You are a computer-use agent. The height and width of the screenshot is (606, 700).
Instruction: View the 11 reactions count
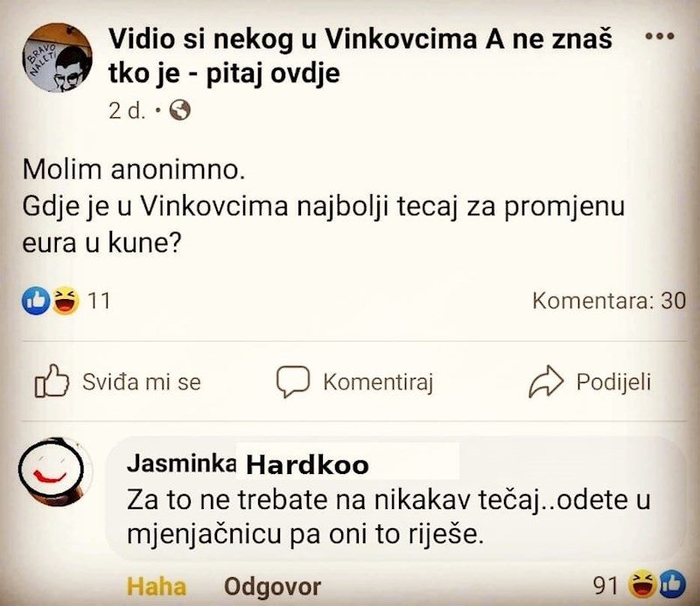[99, 301]
